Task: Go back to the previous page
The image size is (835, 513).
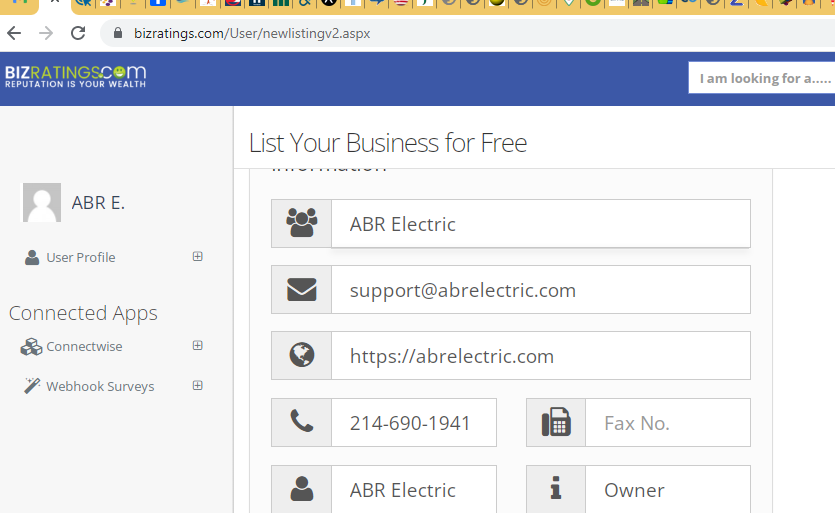Action: [x=14, y=33]
